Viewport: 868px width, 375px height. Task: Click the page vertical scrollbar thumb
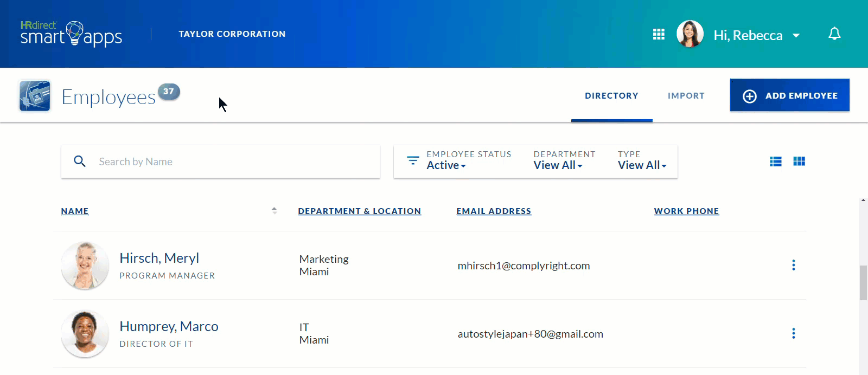[x=863, y=282]
